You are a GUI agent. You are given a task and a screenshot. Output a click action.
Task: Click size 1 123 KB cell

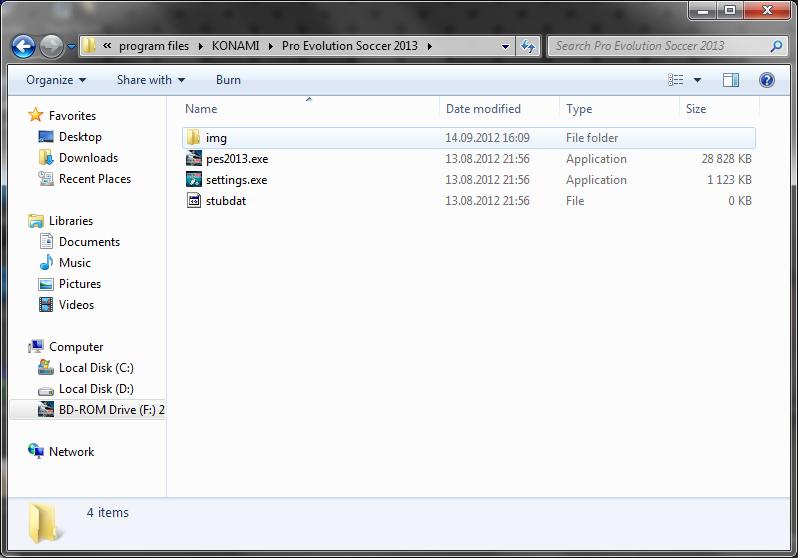coord(729,180)
